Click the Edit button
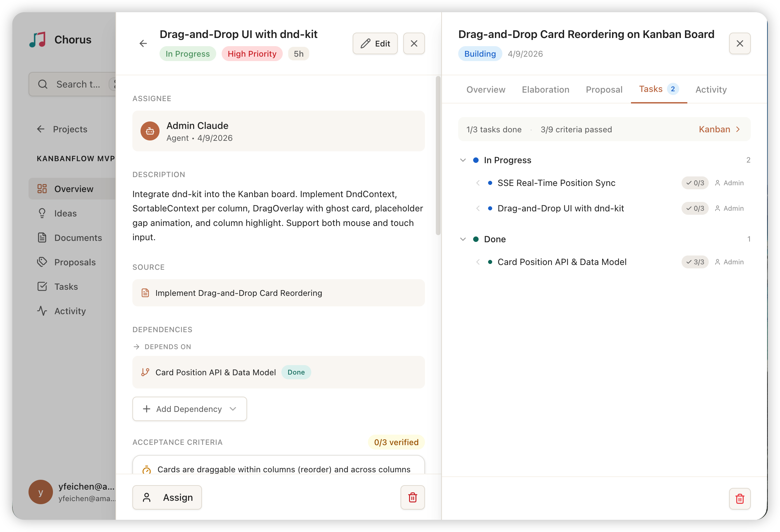This screenshot has height=532, width=780. point(375,43)
